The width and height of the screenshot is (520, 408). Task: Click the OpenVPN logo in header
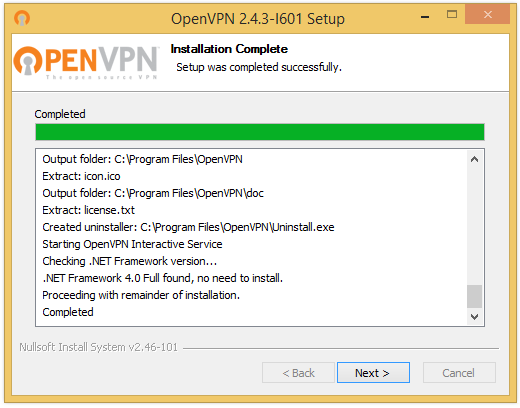86,62
